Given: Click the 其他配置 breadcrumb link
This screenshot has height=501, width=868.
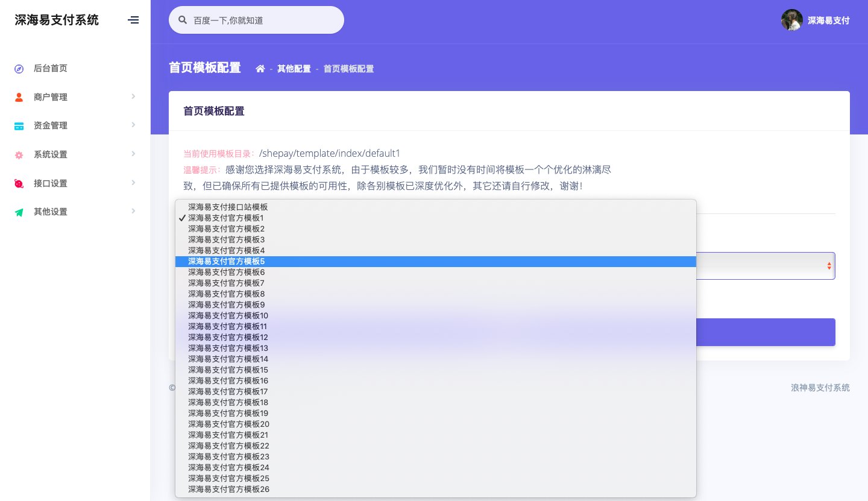Looking at the screenshot, I should pyautogui.click(x=294, y=69).
